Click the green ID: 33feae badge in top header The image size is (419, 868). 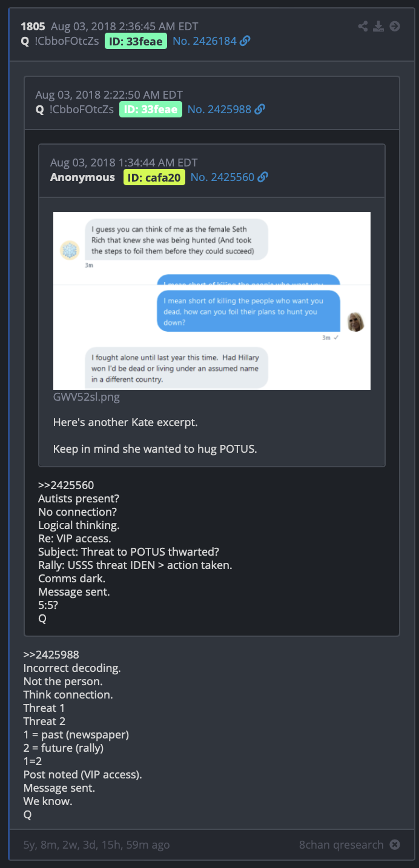(136, 41)
